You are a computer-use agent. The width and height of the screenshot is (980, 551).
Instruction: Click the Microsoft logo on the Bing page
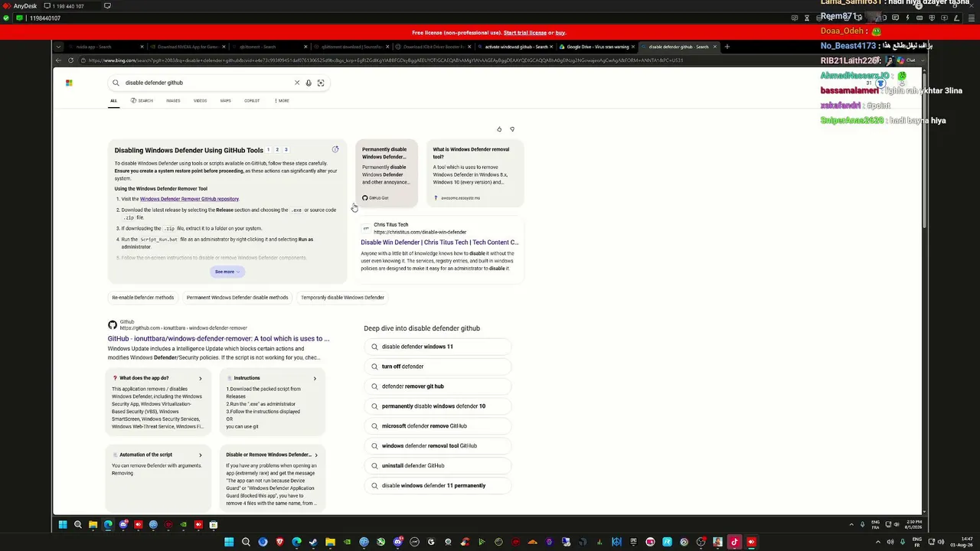(x=69, y=83)
